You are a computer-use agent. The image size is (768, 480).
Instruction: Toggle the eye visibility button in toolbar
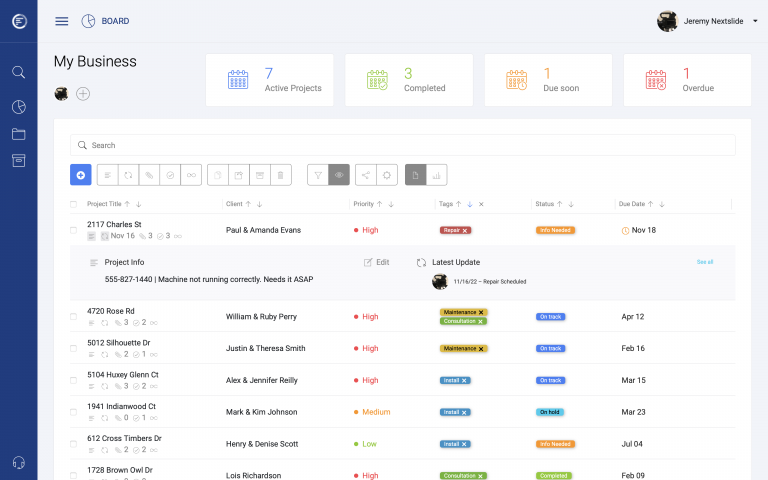339,175
